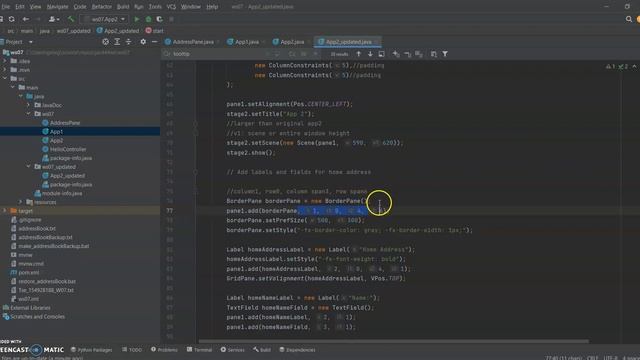The width and height of the screenshot is (640, 360).
Task: Open the Terminal tool window
Action: 200,350
